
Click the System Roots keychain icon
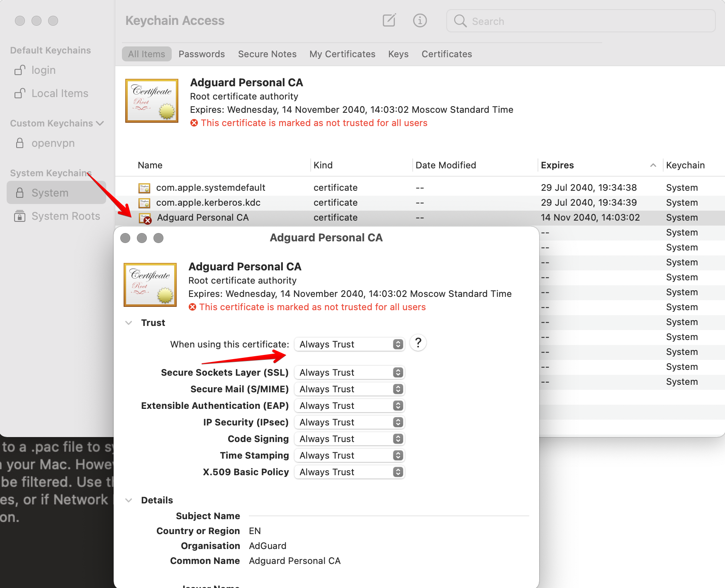click(19, 216)
